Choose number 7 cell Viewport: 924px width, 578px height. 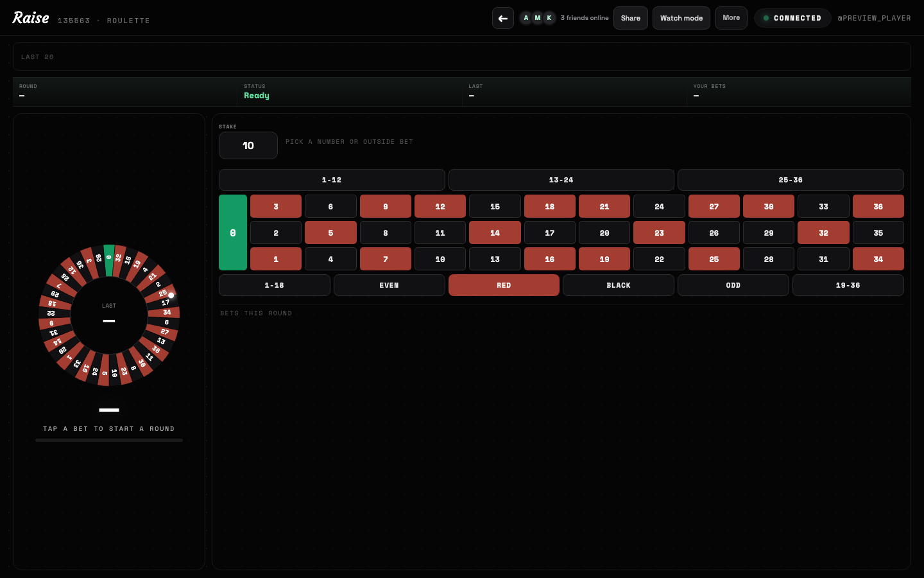[386, 259]
